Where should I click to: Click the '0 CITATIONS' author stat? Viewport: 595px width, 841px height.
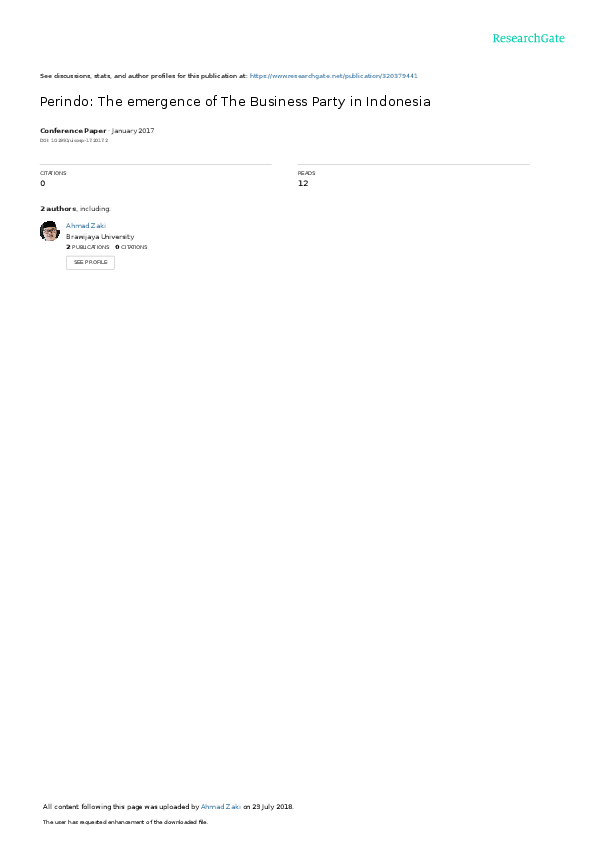pos(131,247)
